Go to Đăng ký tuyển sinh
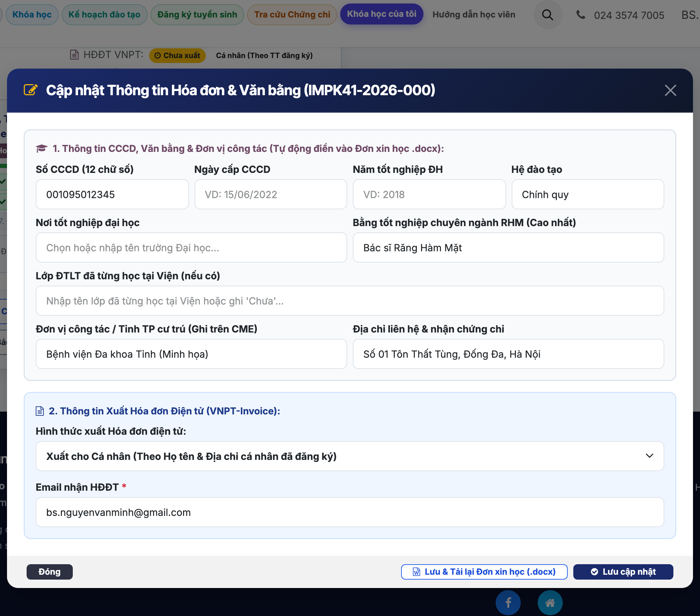 click(197, 15)
